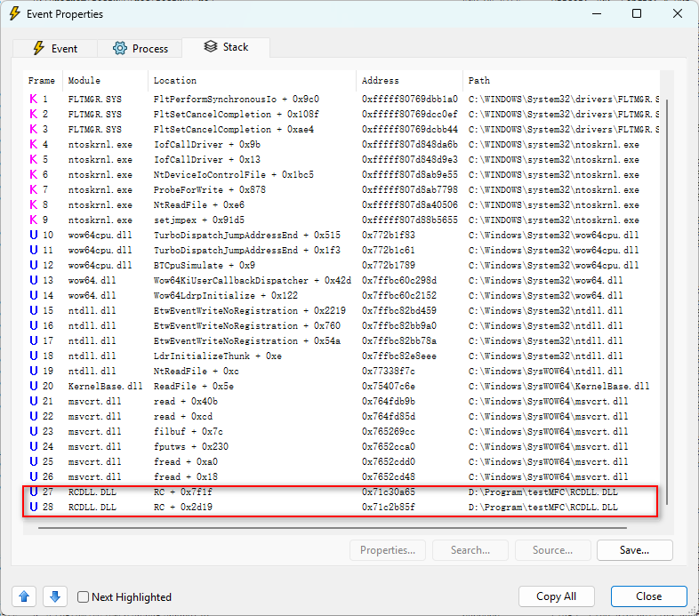The image size is (699, 616).
Task: Click address 0xfffff807d8ab9e55
Action: 410,175
